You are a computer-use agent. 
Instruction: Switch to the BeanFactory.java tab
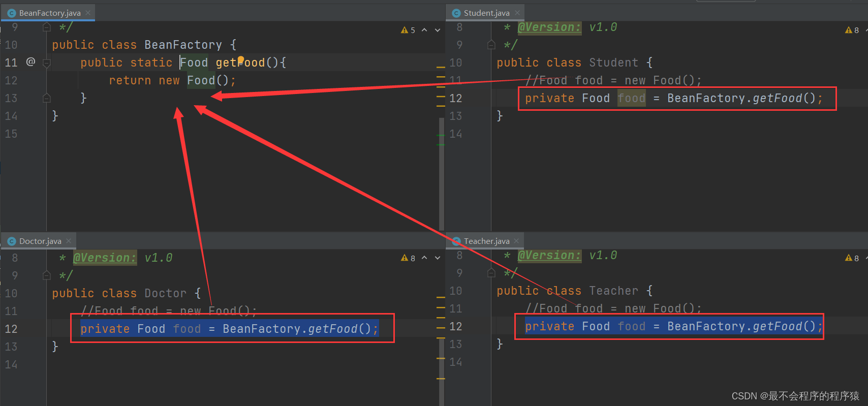pyautogui.click(x=49, y=13)
